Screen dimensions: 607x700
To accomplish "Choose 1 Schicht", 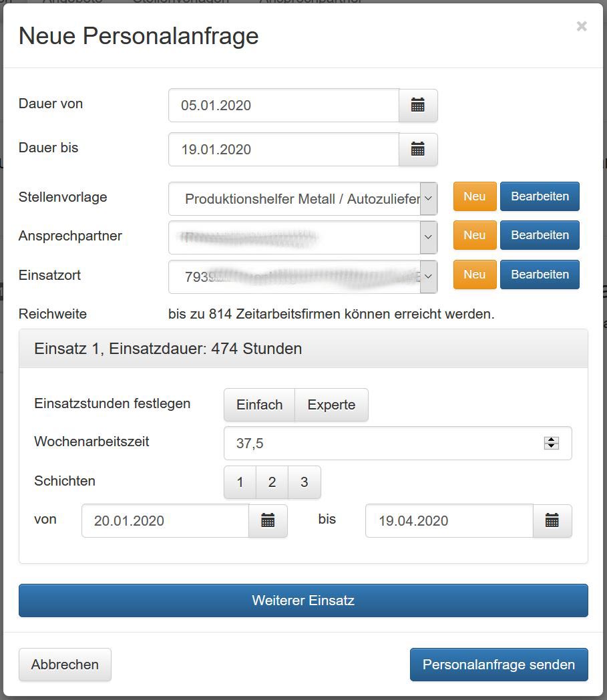I will [x=240, y=482].
